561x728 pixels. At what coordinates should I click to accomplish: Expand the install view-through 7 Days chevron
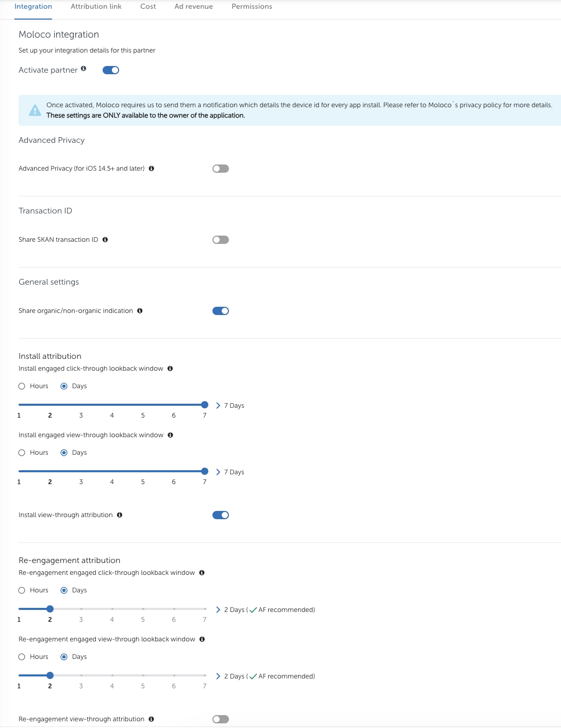(x=218, y=472)
